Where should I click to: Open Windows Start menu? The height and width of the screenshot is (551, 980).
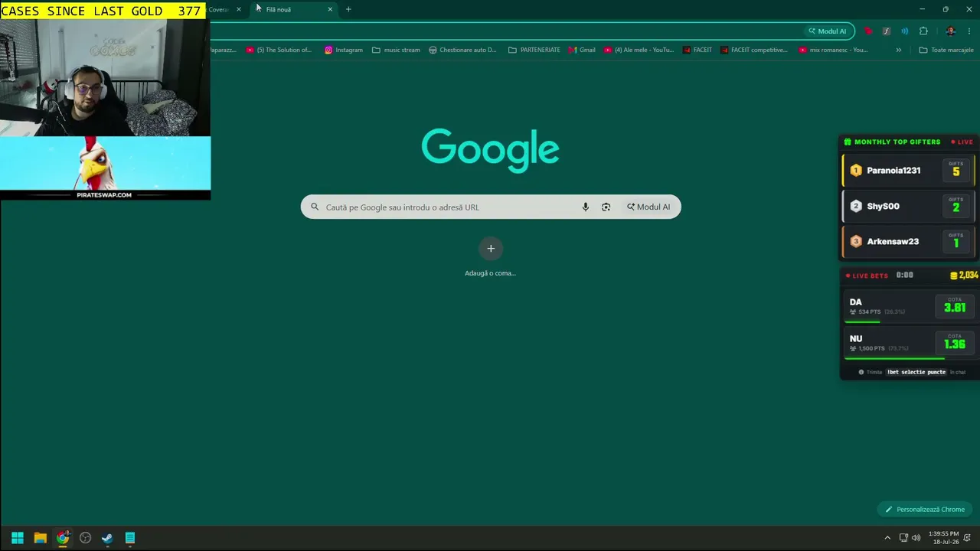[x=18, y=538]
